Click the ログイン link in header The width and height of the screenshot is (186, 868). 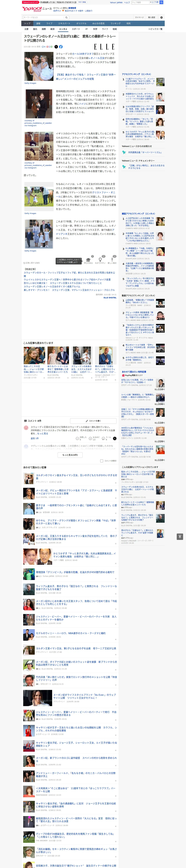57,11
